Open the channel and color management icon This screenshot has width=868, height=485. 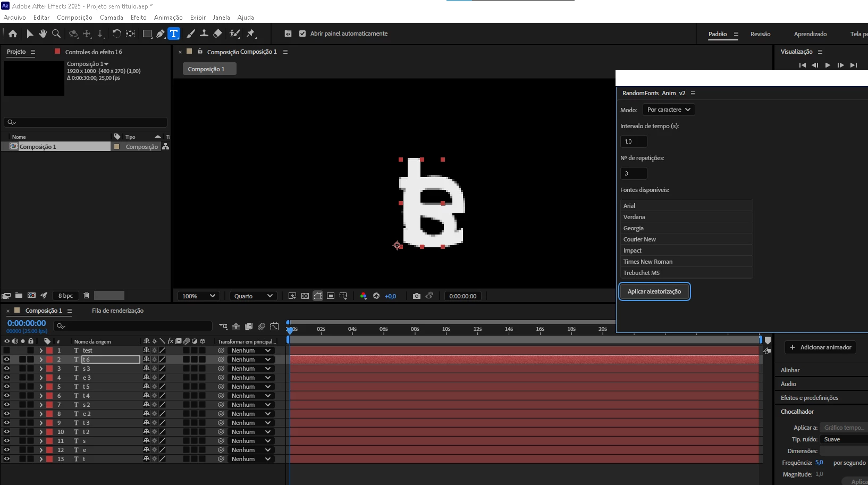tap(364, 296)
